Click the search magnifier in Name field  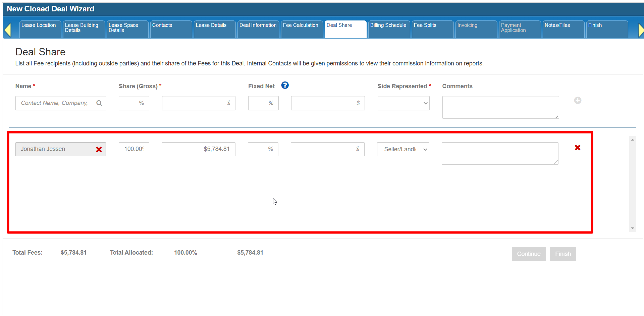tap(99, 103)
